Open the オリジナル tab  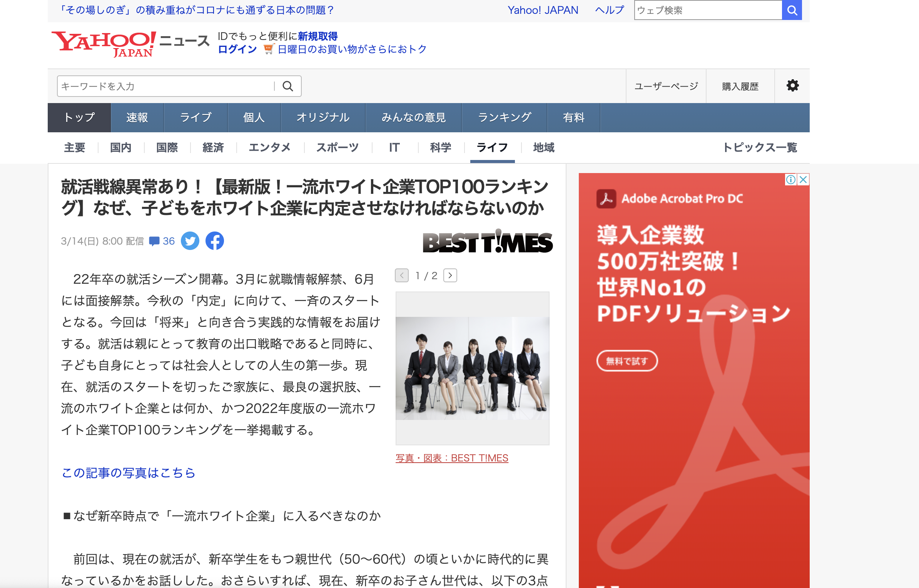[323, 117]
